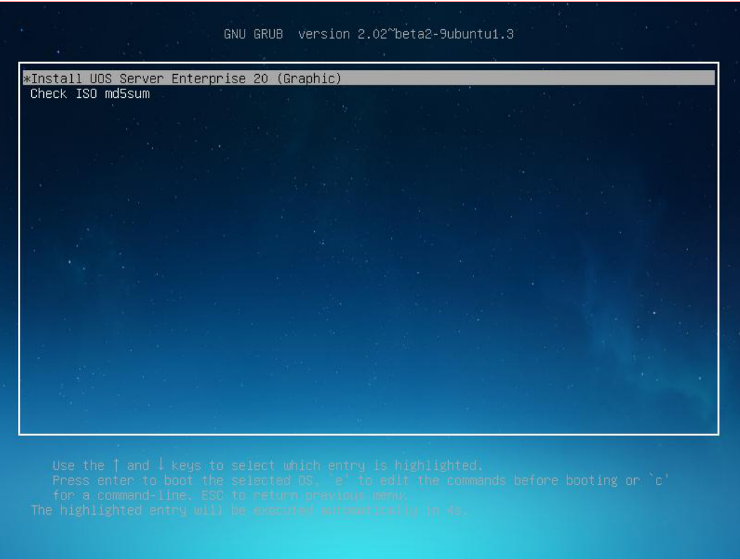Select 'Install UOS Server Enterprise 20 (Graphic)' entry
740x560 pixels.
coord(369,78)
